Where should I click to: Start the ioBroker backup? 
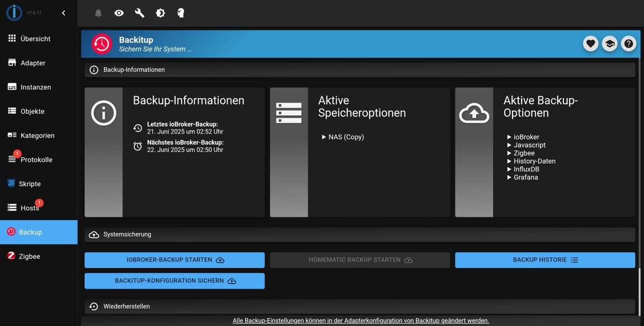pos(174,260)
